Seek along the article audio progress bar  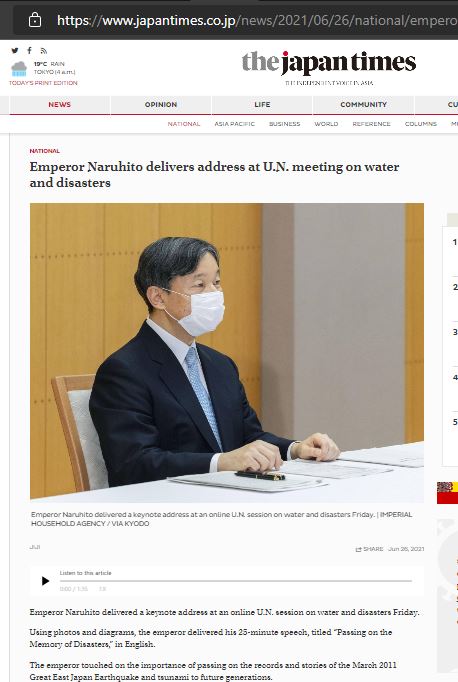click(236, 581)
